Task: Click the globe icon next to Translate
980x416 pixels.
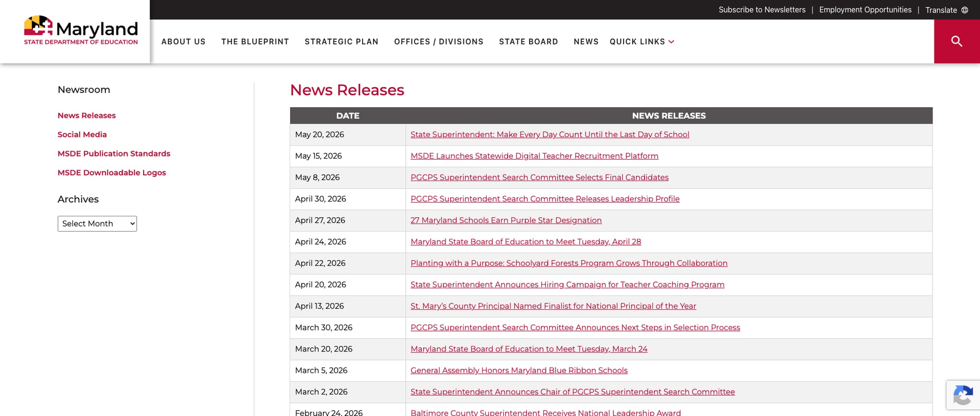Action: click(x=965, y=10)
